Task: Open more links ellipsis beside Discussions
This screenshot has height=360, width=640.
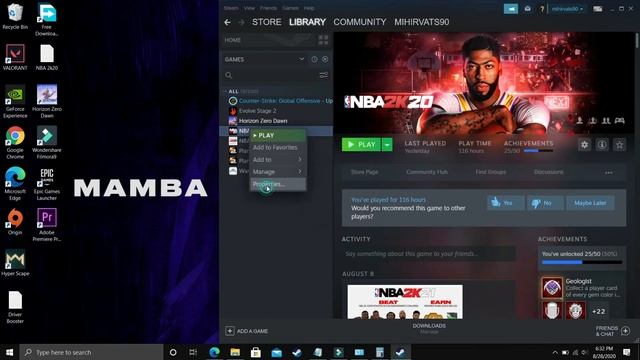Action: point(609,173)
